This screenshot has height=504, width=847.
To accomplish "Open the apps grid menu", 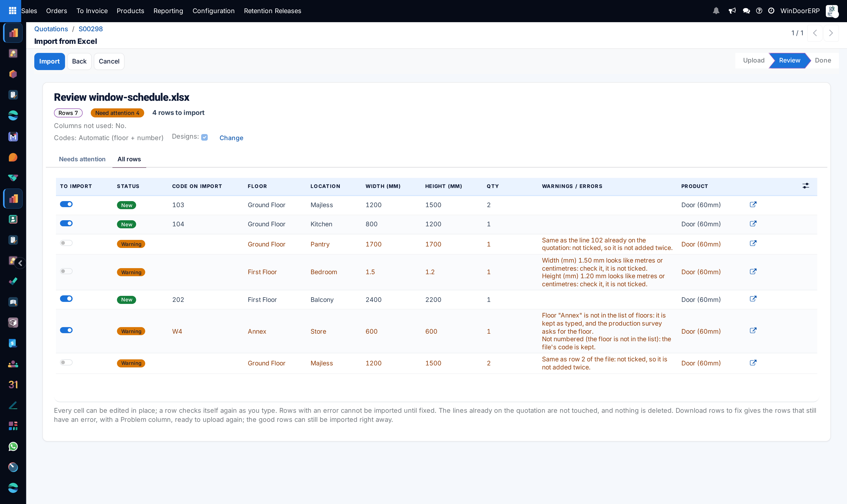I will click(12, 11).
